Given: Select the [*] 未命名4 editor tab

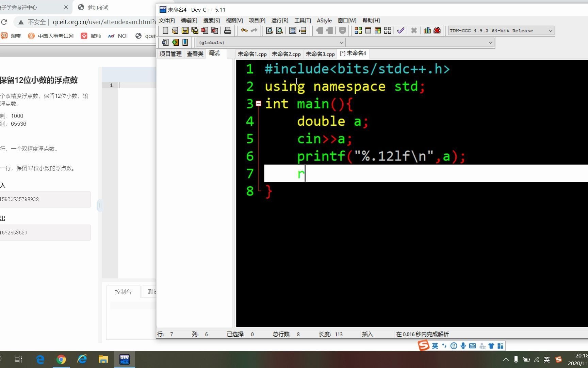Looking at the screenshot, I should coord(353,53).
